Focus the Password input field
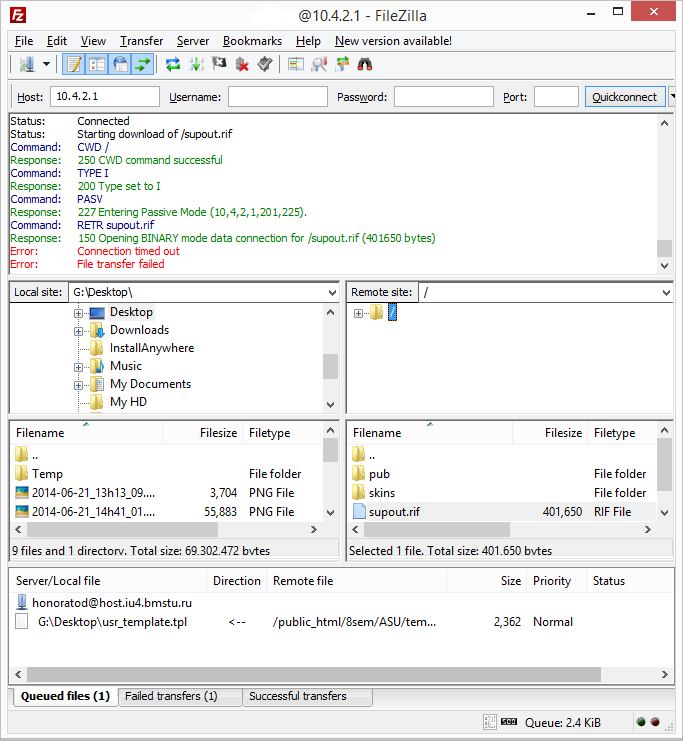This screenshot has height=741, width=683. point(443,96)
